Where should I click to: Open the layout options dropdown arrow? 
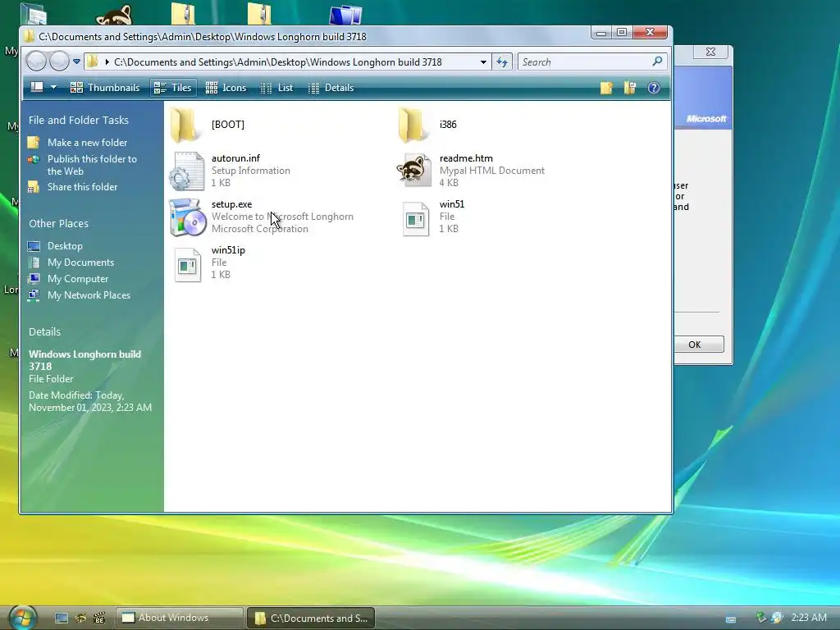pos(53,87)
